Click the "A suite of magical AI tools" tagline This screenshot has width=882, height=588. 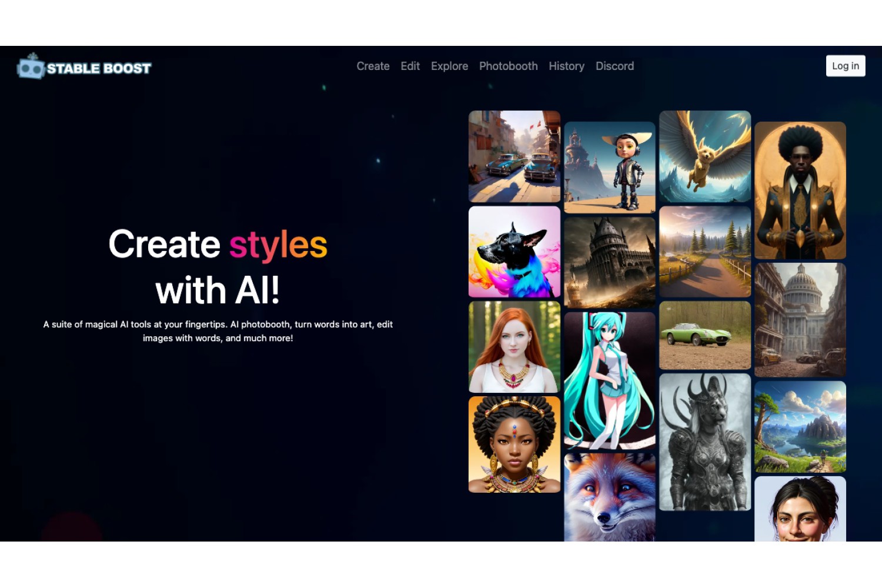(218, 331)
